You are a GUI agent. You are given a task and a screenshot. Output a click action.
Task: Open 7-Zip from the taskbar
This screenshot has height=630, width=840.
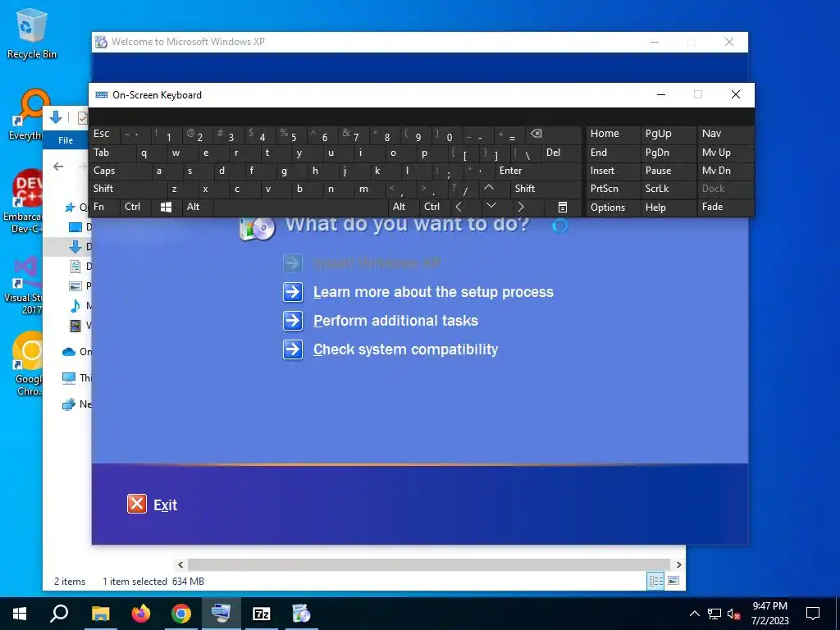[x=262, y=614]
